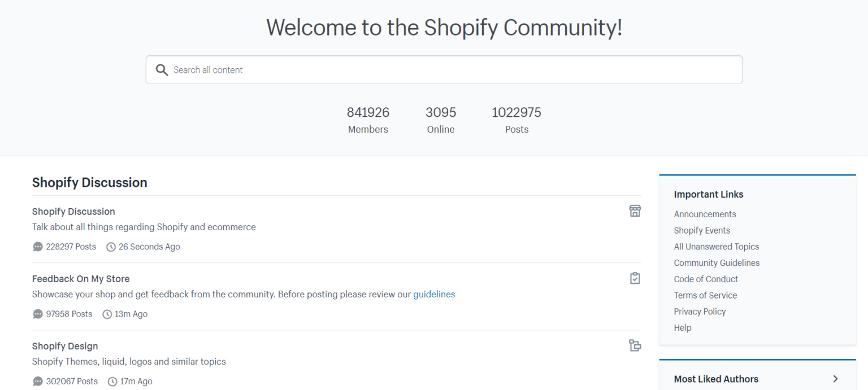Expand the Most Liked Authors section
Viewport: 868px width, 390px height.
[835, 379]
